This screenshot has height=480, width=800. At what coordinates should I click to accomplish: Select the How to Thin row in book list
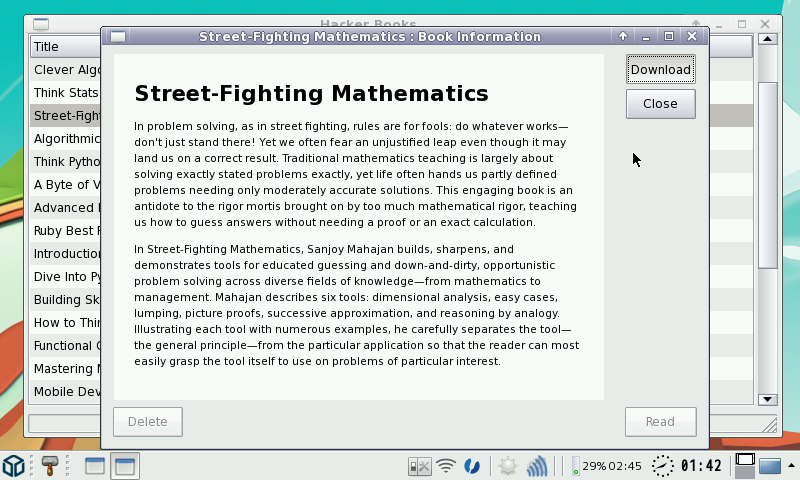65,322
